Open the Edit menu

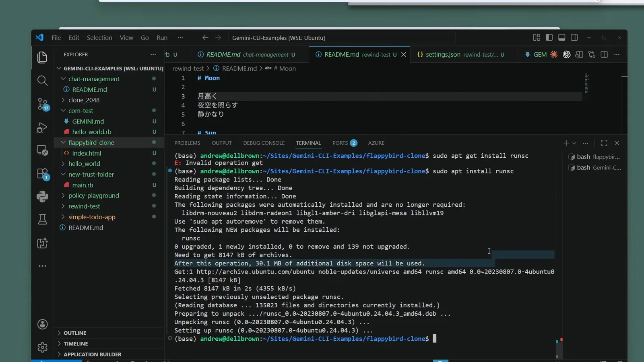pos(74,37)
